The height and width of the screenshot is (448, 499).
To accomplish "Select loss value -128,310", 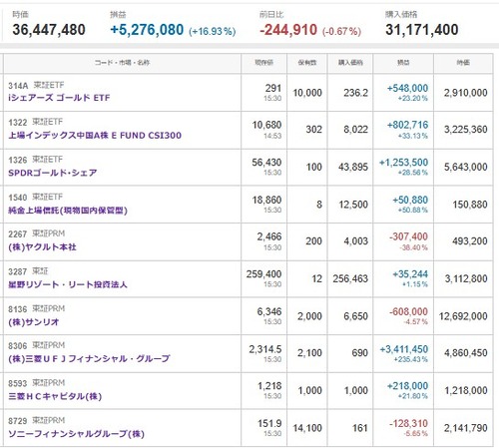I will (408, 423).
